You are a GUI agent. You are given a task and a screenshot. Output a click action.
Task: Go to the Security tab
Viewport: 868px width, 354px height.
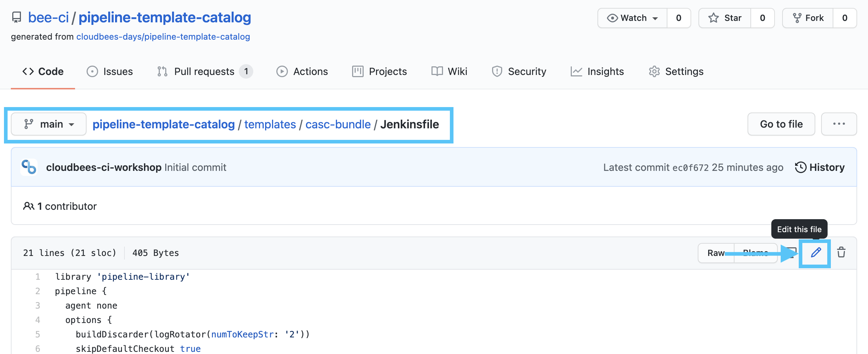click(x=519, y=71)
